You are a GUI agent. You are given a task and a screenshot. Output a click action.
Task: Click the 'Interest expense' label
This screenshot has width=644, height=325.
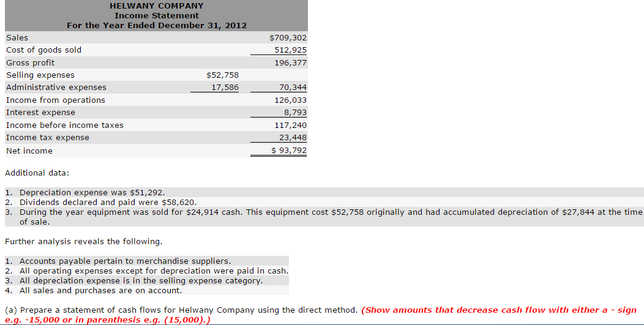pyautogui.click(x=40, y=113)
